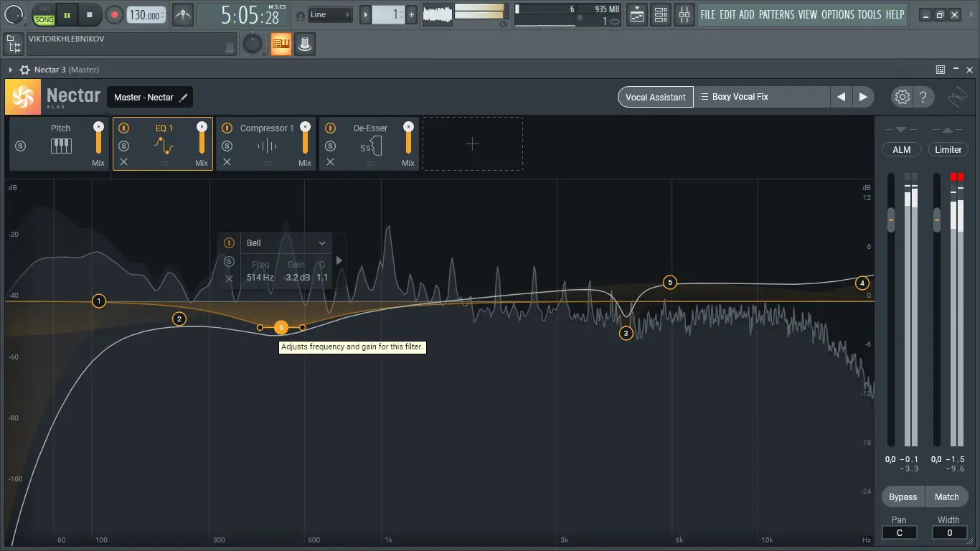
Task: Add a new pattern with plus
Action: [x=412, y=14]
